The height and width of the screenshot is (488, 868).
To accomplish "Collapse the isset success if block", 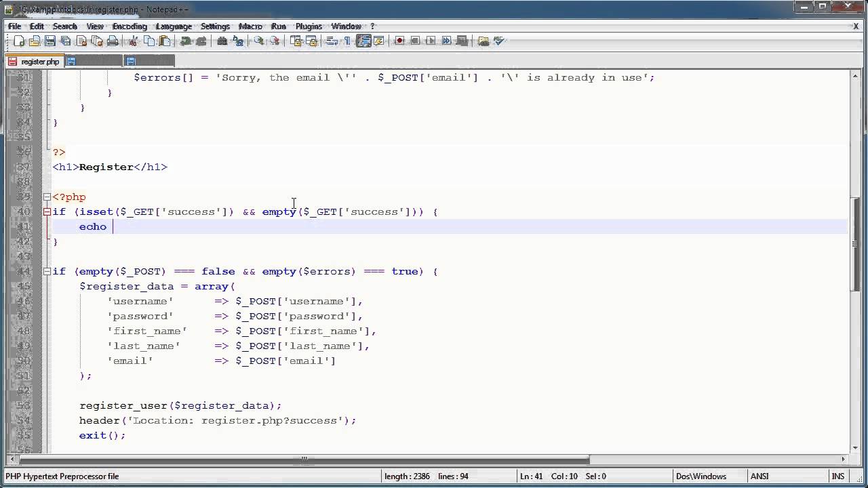I will 47,212.
